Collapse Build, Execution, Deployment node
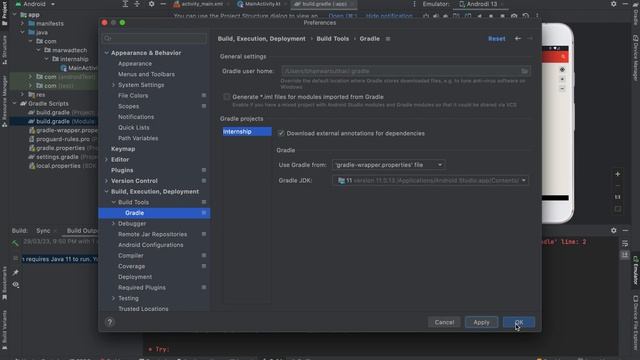The height and width of the screenshot is (360, 640). click(x=107, y=191)
